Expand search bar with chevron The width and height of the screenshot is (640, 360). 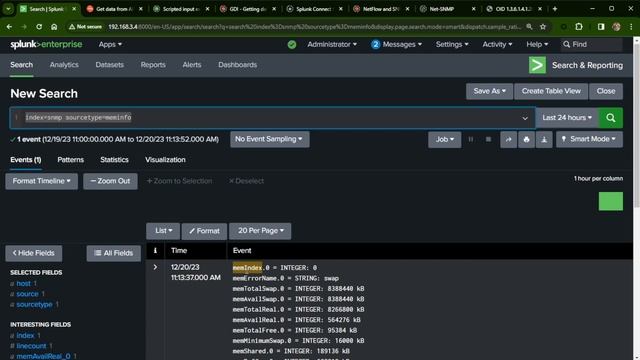coord(525,118)
